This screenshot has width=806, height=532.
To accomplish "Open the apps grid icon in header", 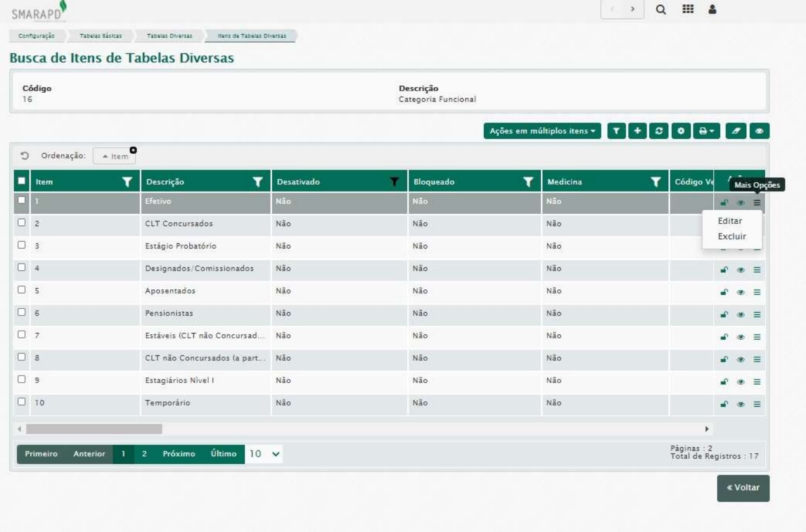I will 687,10.
